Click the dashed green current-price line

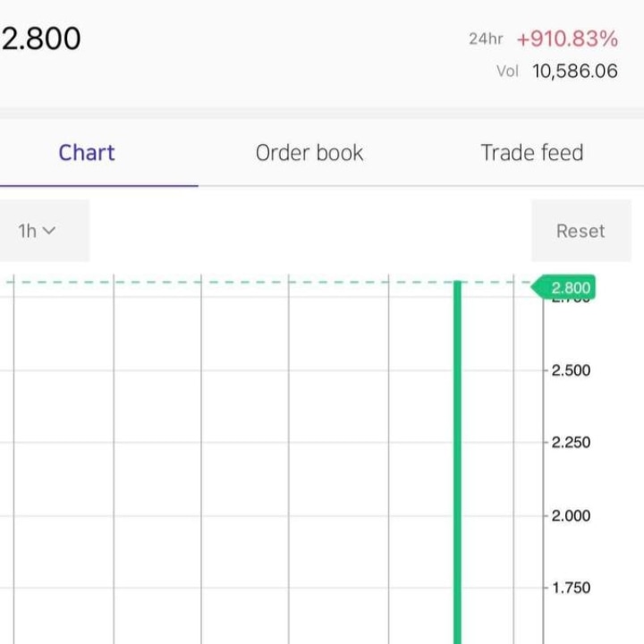267,282
